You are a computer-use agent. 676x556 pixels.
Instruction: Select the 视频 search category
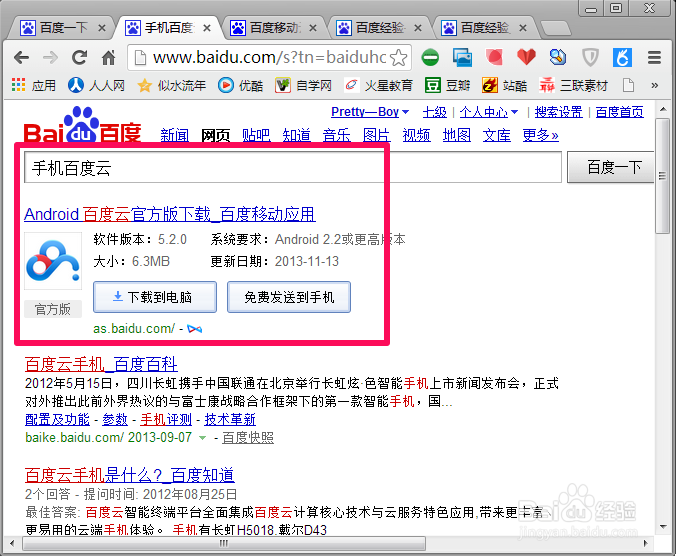(x=416, y=135)
